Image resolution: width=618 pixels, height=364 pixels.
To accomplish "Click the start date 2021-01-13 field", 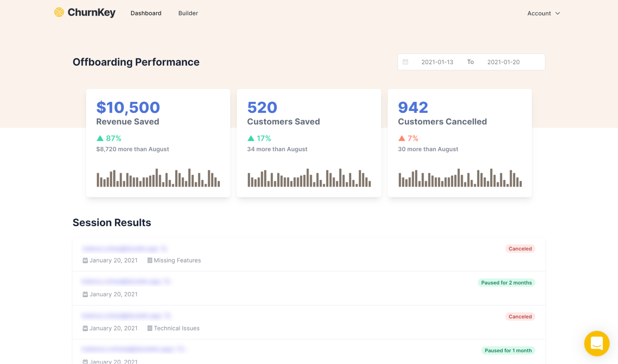I will [x=437, y=62].
